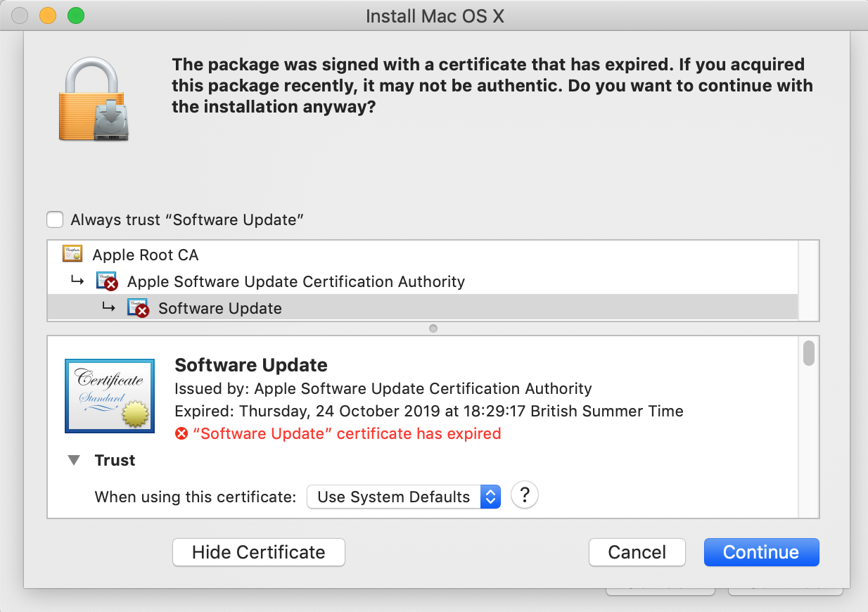Click the padlock installer icon

point(94,100)
